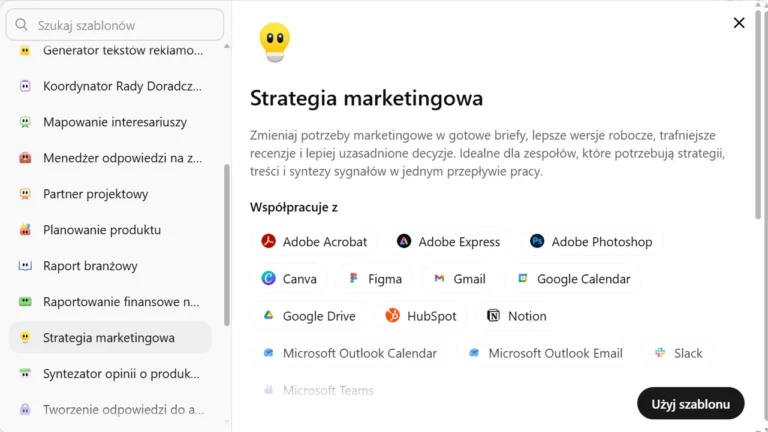Click the Gmail logo icon
This screenshot has width=768, height=432.
(x=439, y=278)
